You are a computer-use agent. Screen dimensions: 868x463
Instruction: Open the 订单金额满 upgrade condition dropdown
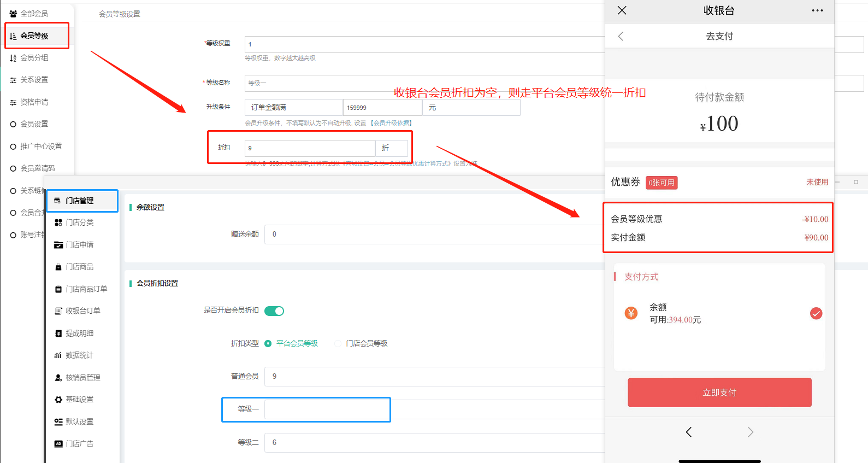(x=294, y=108)
